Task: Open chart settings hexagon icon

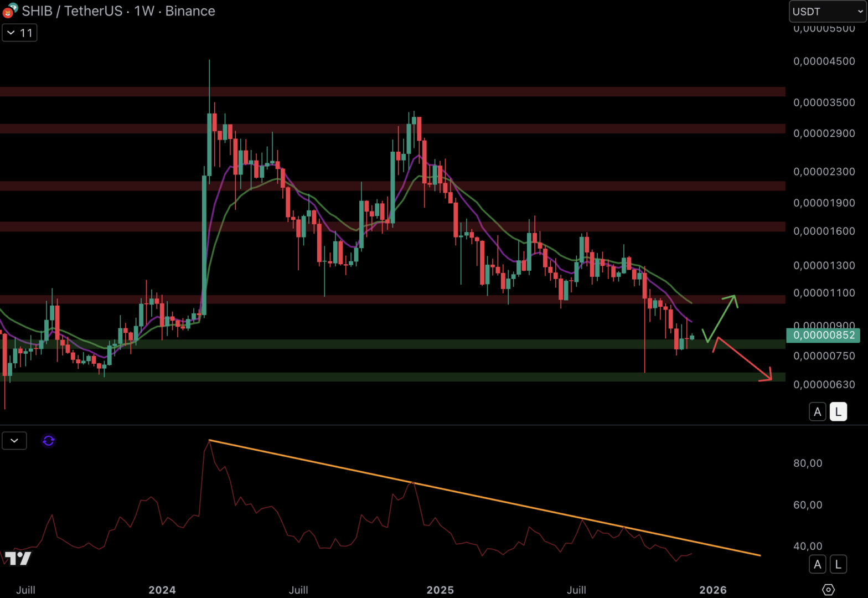Action: 828,590
